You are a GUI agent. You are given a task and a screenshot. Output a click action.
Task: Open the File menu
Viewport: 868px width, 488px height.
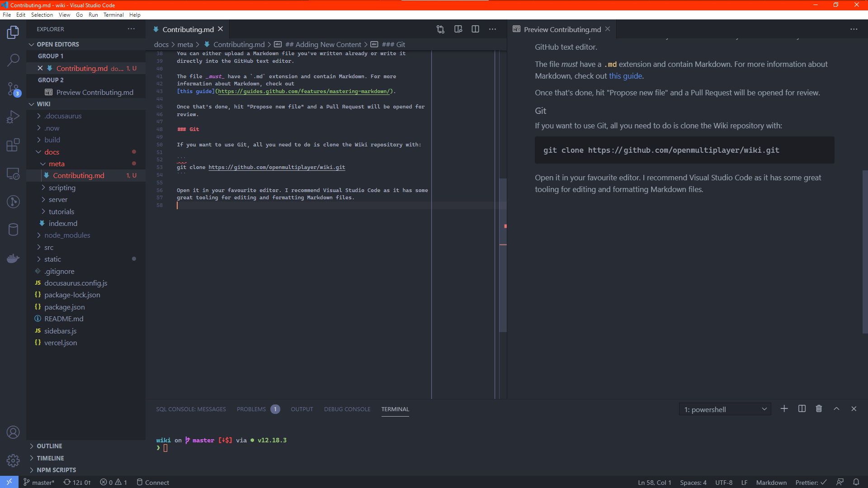(7, 15)
